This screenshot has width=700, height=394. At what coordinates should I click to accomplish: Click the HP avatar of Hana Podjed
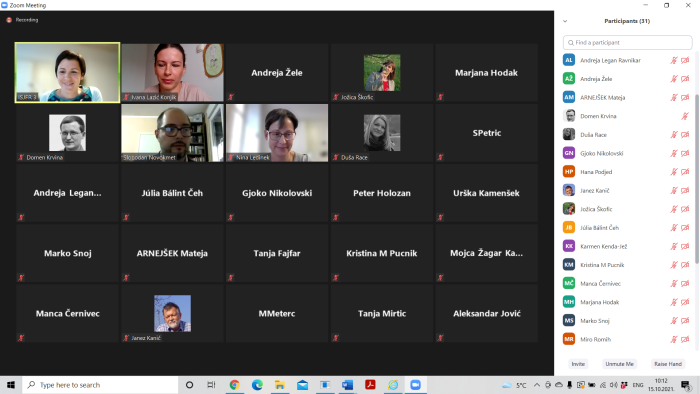pos(569,172)
